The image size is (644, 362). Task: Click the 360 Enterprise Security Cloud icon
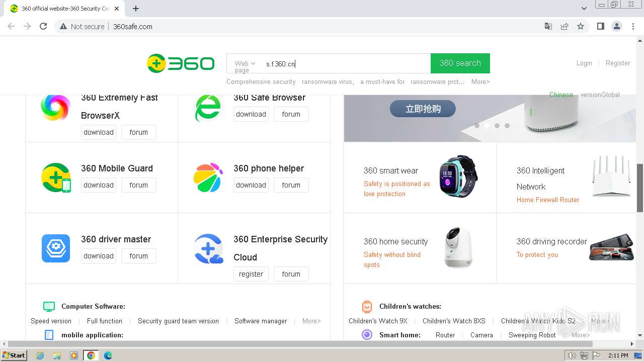pyautogui.click(x=209, y=249)
